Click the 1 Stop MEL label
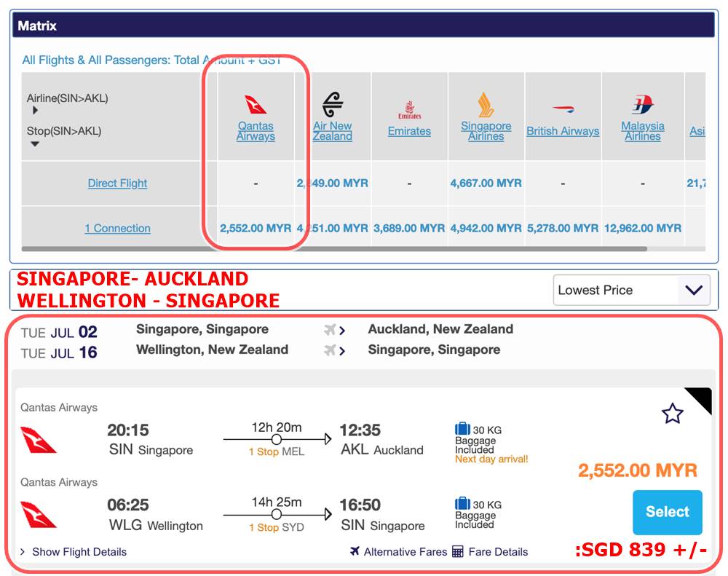The height and width of the screenshot is (576, 728). pyautogui.click(x=277, y=451)
